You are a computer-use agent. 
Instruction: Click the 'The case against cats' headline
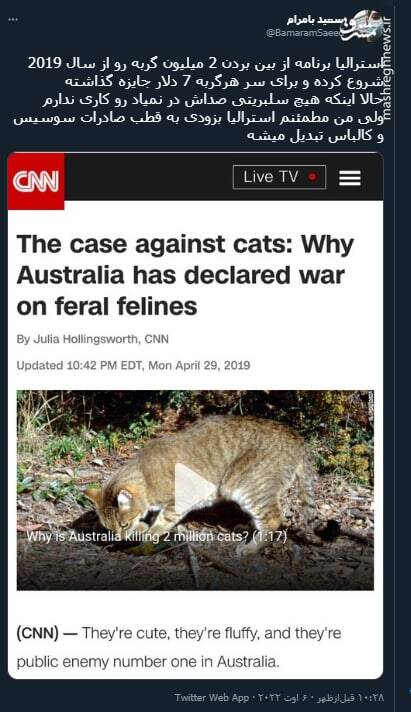185,275
